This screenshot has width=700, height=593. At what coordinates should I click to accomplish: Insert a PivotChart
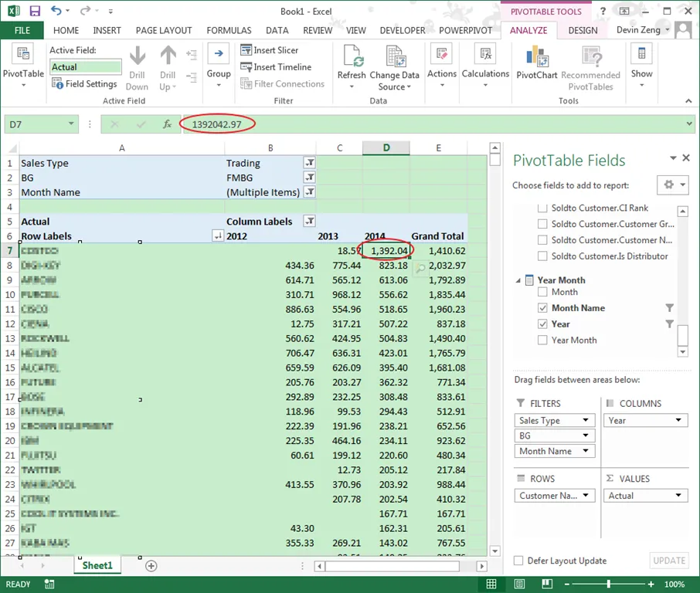click(537, 63)
